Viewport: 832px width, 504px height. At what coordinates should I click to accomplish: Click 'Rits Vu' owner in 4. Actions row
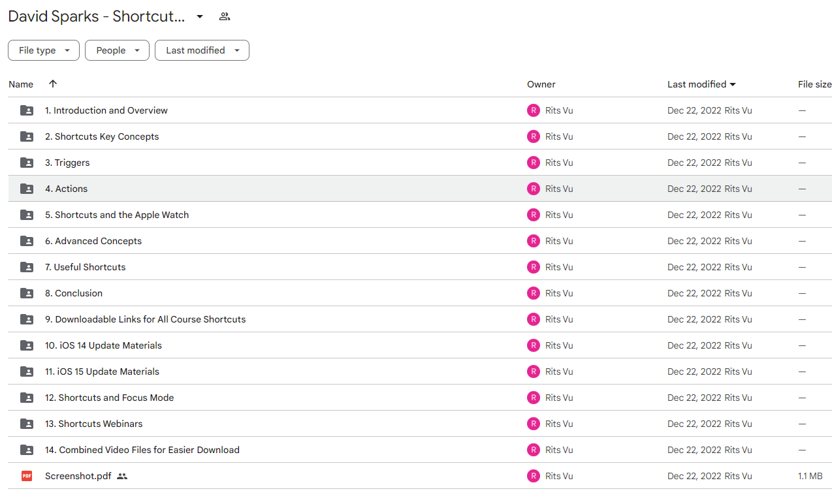(x=559, y=189)
